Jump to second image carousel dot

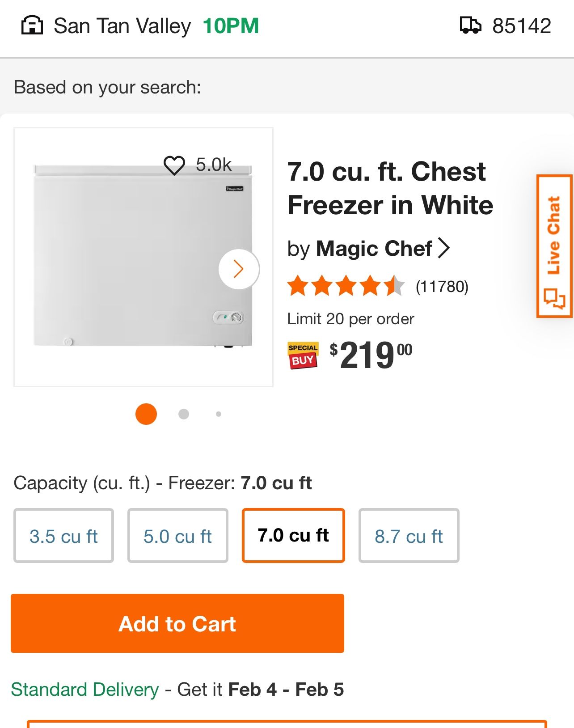[x=183, y=414]
